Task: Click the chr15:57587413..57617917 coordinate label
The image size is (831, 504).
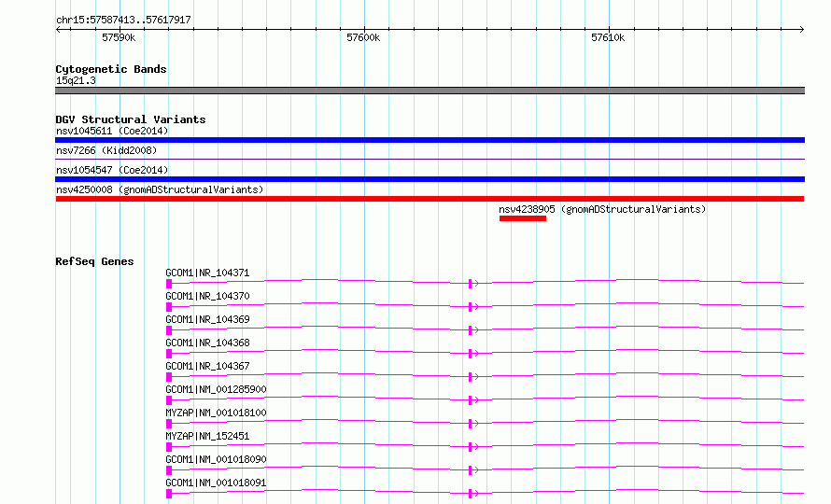Action: pyautogui.click(x=123, y=20)
